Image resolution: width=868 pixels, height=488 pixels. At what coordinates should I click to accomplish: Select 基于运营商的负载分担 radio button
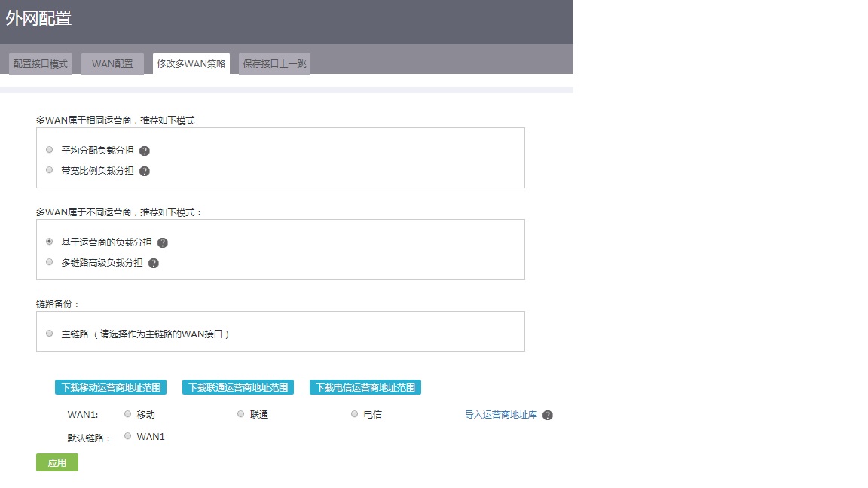pyautogui.click(x=49, y=242)
